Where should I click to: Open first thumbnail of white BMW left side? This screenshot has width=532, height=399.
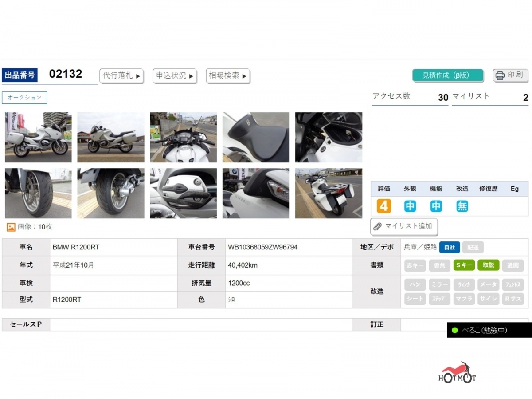(38, 137)
